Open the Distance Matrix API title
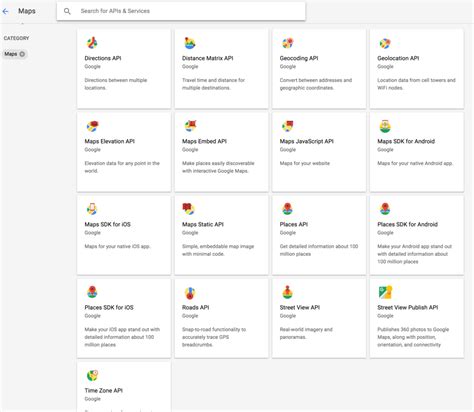 tap(207, 58)
